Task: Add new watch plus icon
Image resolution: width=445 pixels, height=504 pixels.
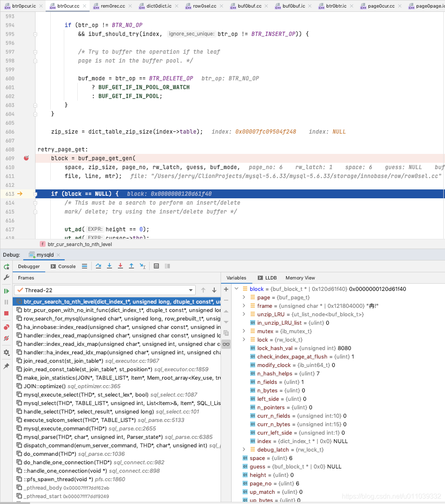Action: coord(226,289)
